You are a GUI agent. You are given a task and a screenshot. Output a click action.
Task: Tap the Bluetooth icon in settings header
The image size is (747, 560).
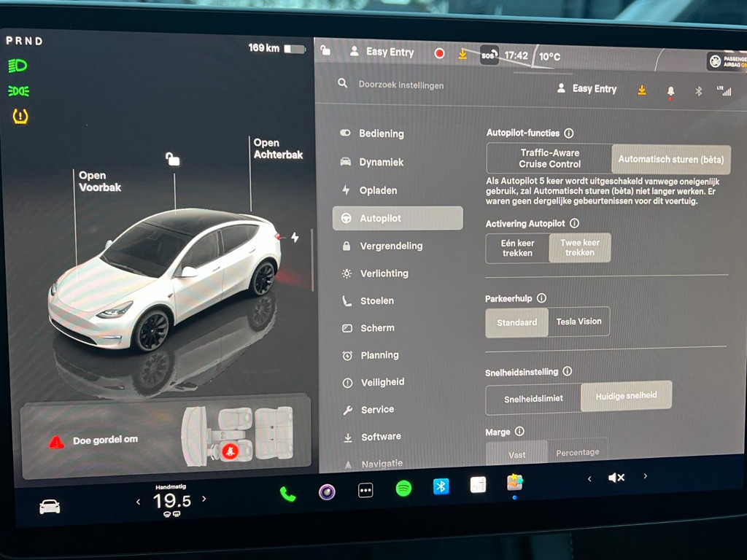[699, 90]
